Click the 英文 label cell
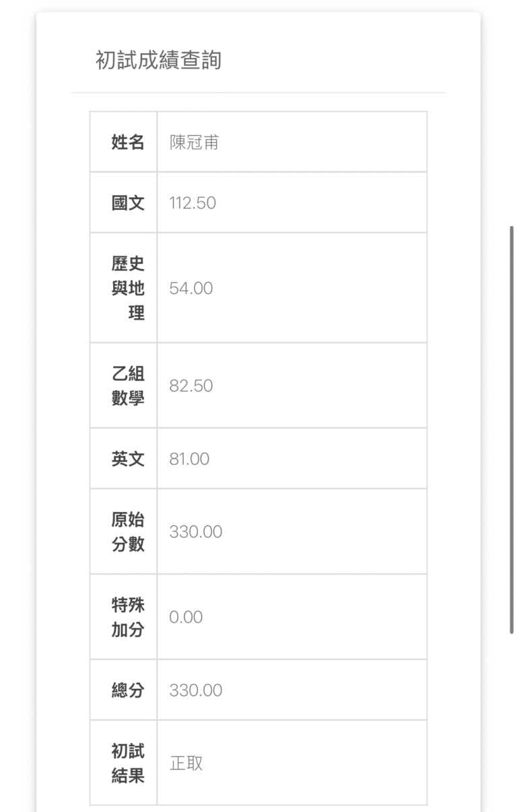This screenshot has height=812, width=517. point(128,459)
